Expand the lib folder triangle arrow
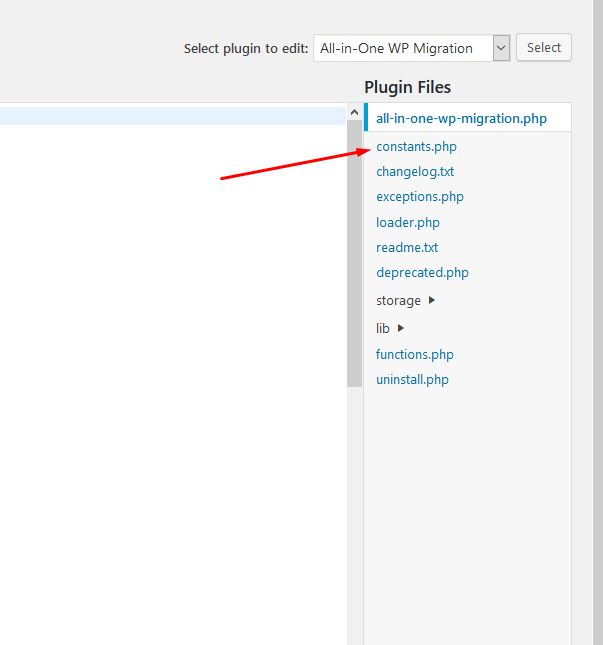603x645 pixels. click(x=401, y=328)
